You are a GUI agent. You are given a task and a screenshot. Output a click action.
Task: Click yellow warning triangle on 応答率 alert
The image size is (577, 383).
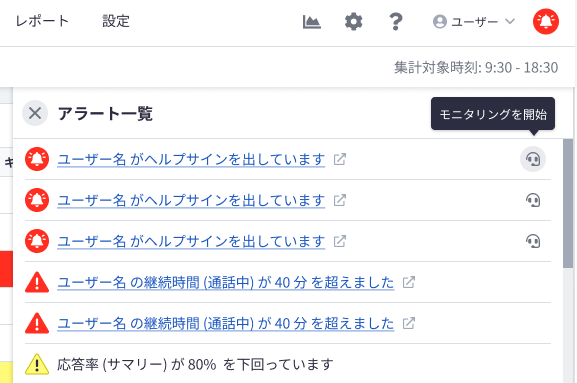pyautogui.click(x=37, y=365)
